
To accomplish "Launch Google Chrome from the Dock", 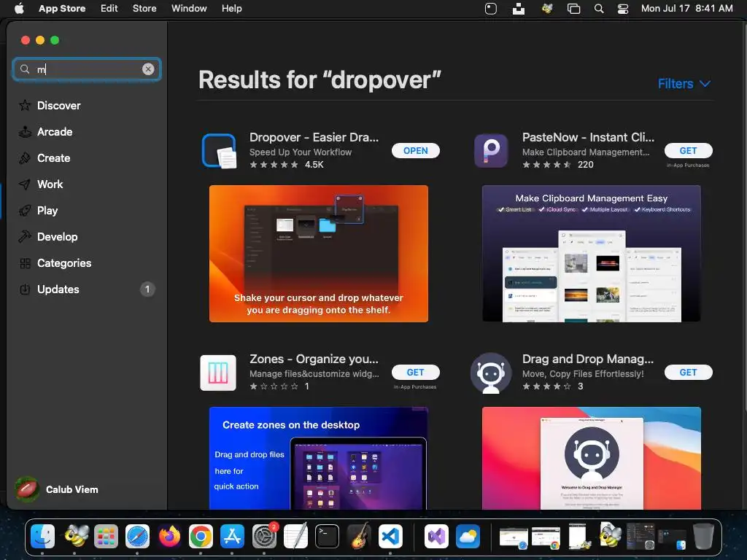I will [x=201, y=536].
